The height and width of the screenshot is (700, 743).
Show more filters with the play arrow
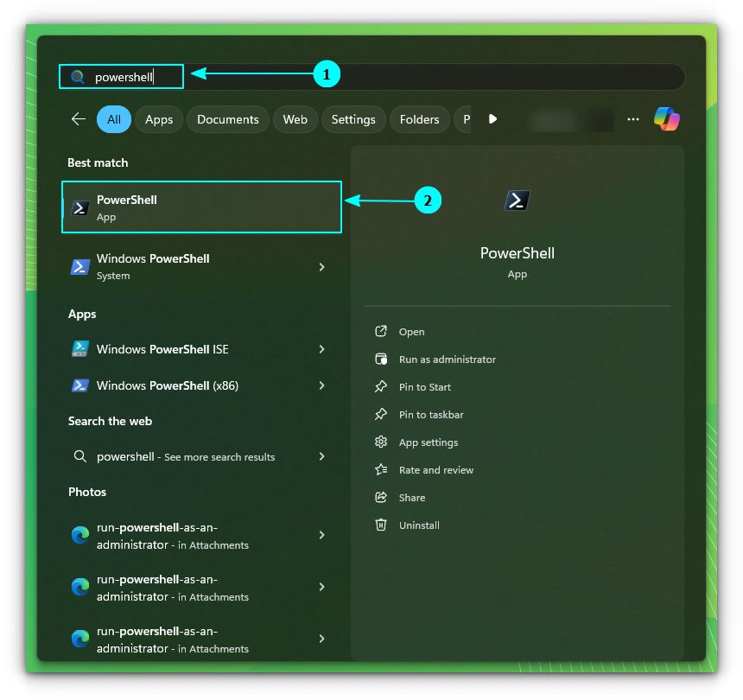tap(492, 119)
